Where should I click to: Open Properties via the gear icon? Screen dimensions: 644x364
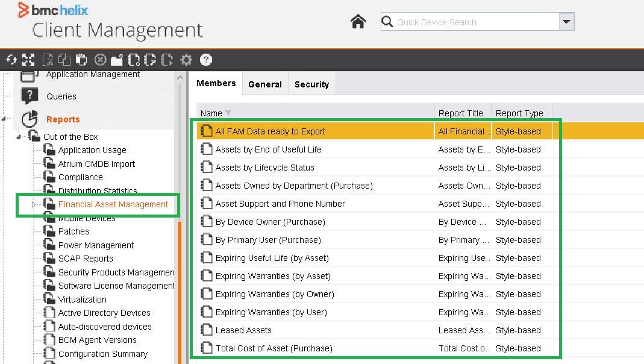pos(186,60)
